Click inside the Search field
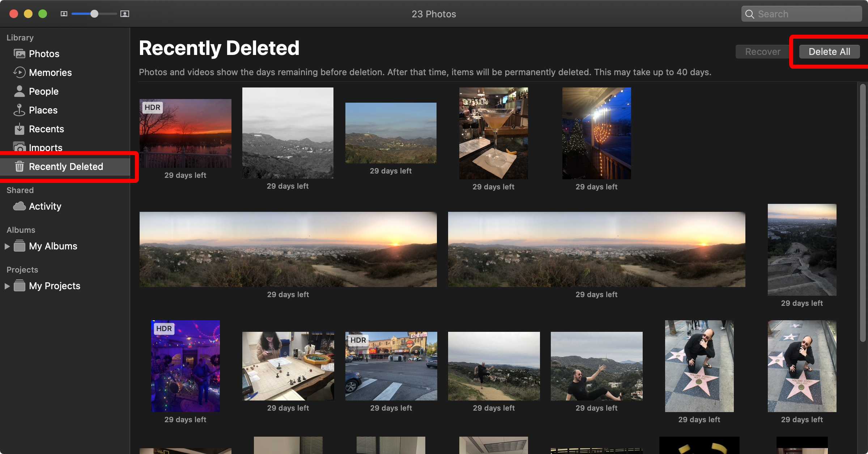Image resolution: width=868 pixels, height=454 pixels. pos(801,14)
